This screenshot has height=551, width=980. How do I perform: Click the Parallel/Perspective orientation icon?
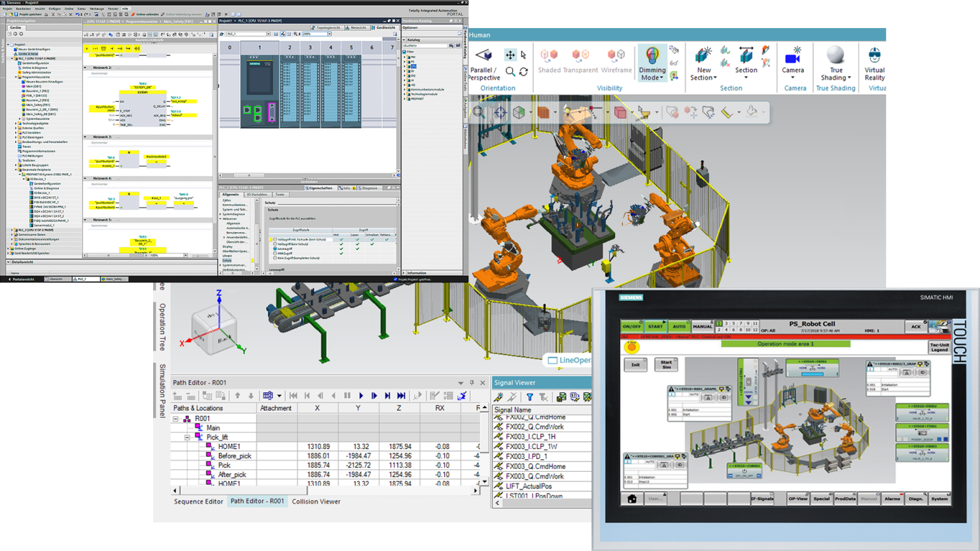tap(484, 55)
